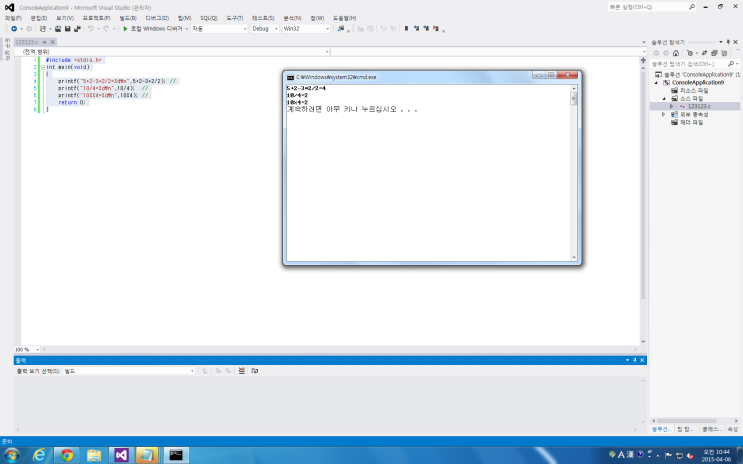Click the Find in Files toolbar icon
The image size is (743, 464).
click(x=341, y=29)
